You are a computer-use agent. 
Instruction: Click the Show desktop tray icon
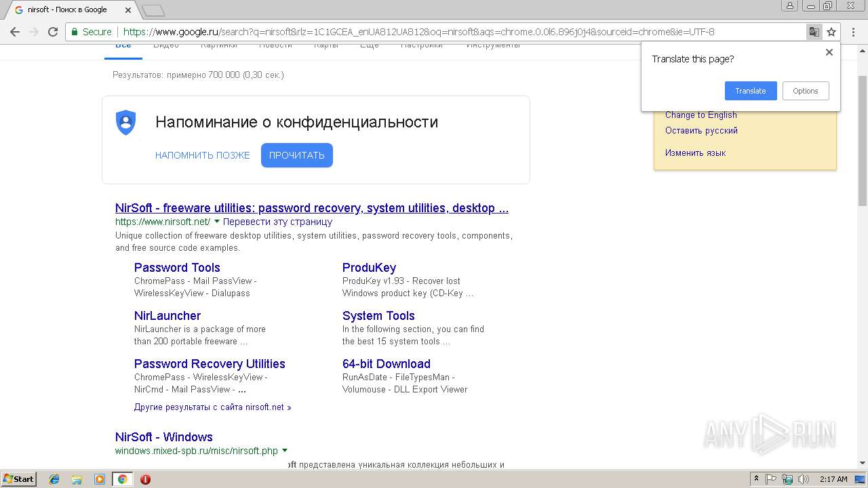(x=860, y=479)
